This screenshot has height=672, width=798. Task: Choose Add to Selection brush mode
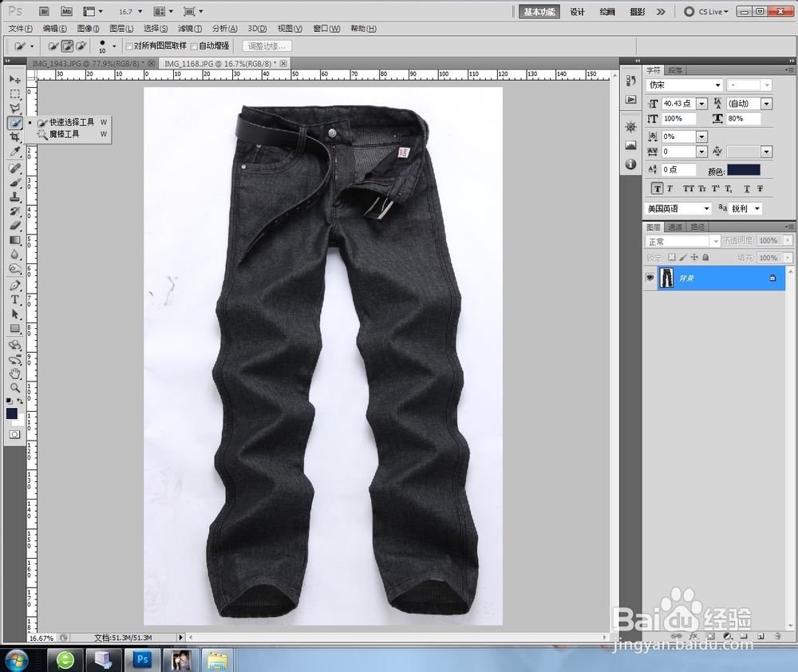click(x=67, y=46)
